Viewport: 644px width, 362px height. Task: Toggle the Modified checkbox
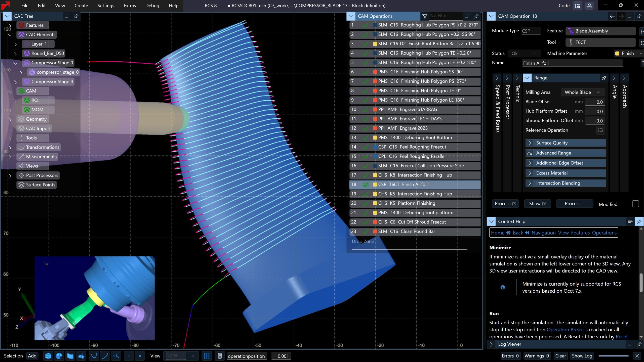pos(635,204)
